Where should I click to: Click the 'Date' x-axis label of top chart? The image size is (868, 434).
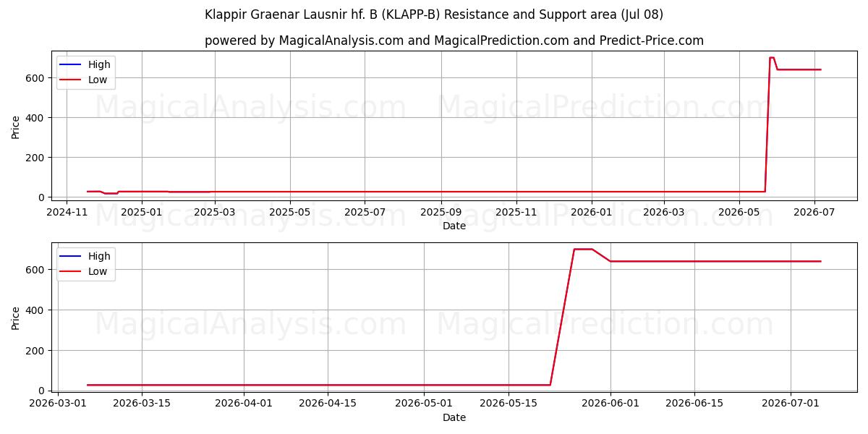click(454, 226)
